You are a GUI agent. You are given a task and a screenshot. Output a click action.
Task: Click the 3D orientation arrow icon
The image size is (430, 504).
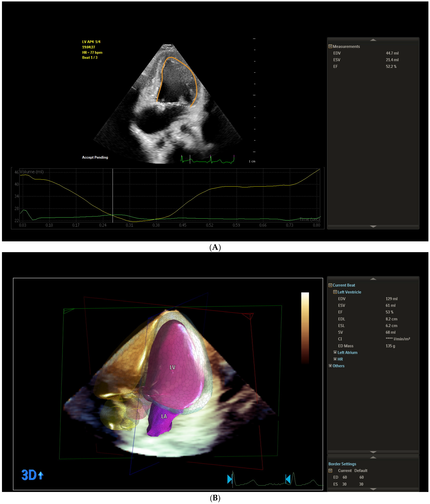tap(41, 475)
